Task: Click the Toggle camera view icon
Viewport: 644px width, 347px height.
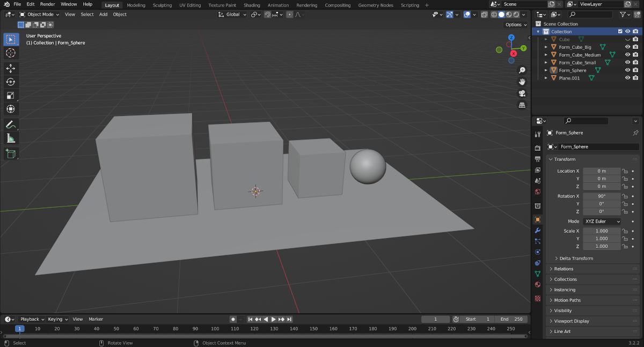Action: coord(522,93)
